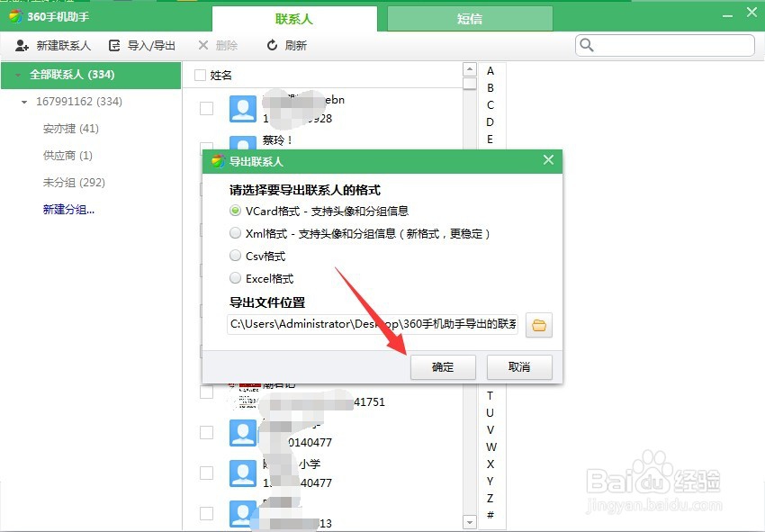Select Excel格式 radio option
The image size is (765, 532).
coord(235,278)
